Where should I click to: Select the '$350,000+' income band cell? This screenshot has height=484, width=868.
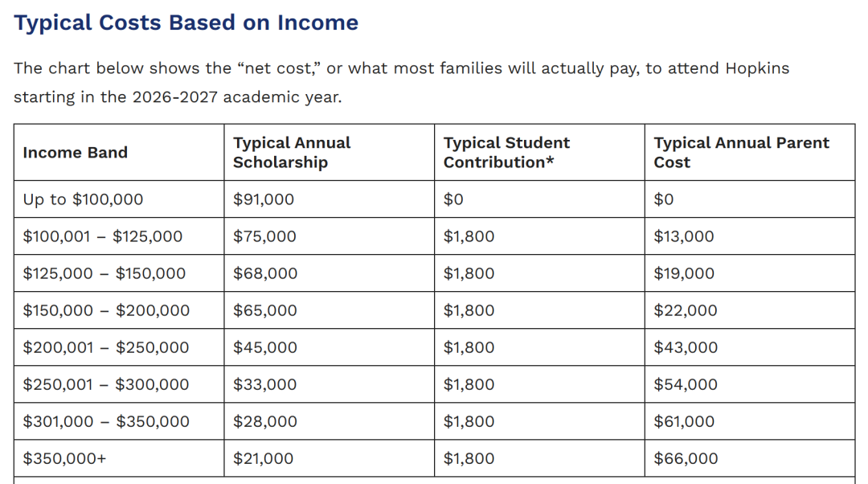pos(64,458)
